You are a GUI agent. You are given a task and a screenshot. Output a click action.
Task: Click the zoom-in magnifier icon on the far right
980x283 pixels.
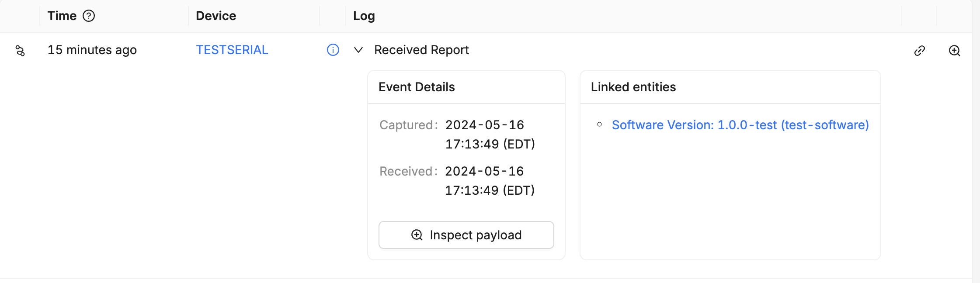tap(955, 51)
